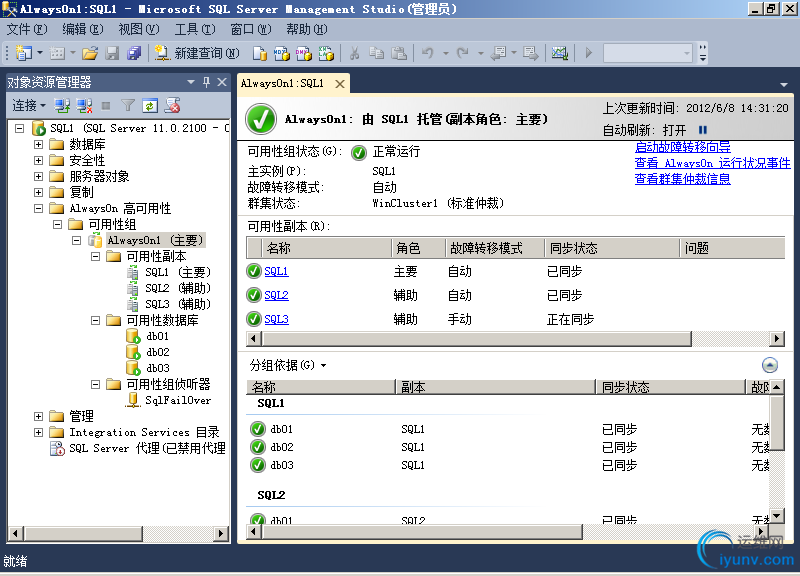Click 查看 AlwaysOn 运行状况事件 link
The height and width of the screenshot is (576, 800).
tap(712, 163)
